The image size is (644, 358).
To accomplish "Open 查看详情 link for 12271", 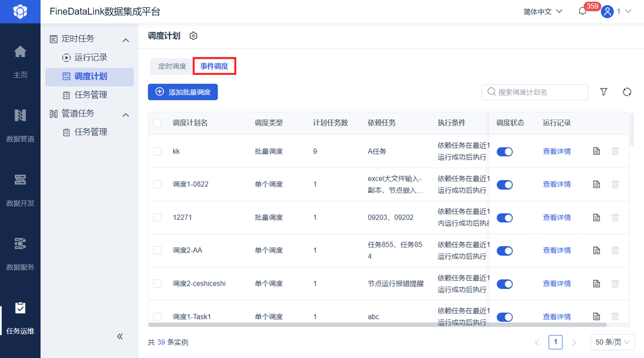I will coord(557,218).
